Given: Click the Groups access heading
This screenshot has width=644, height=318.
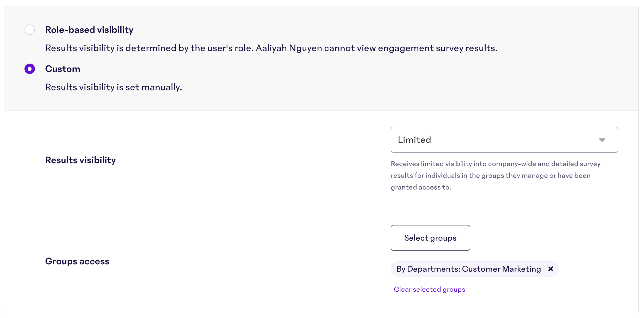Looking at the screenshot, I should 77,261.
